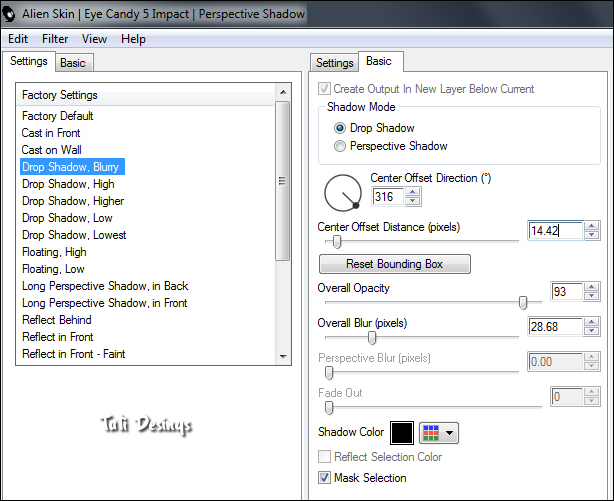Open the shadow color palette grid icon
Viewport: 614px width, 501px height.
click(430, 433)
